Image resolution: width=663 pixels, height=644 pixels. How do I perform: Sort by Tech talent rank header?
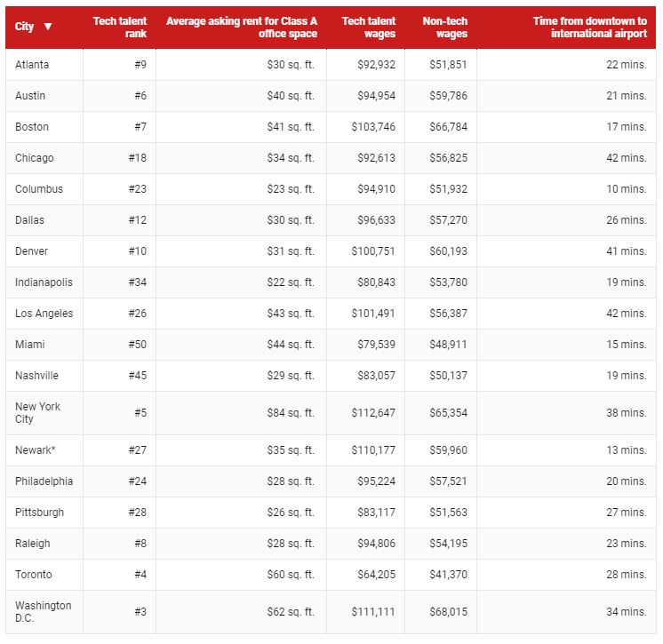(x=120, y=27)
